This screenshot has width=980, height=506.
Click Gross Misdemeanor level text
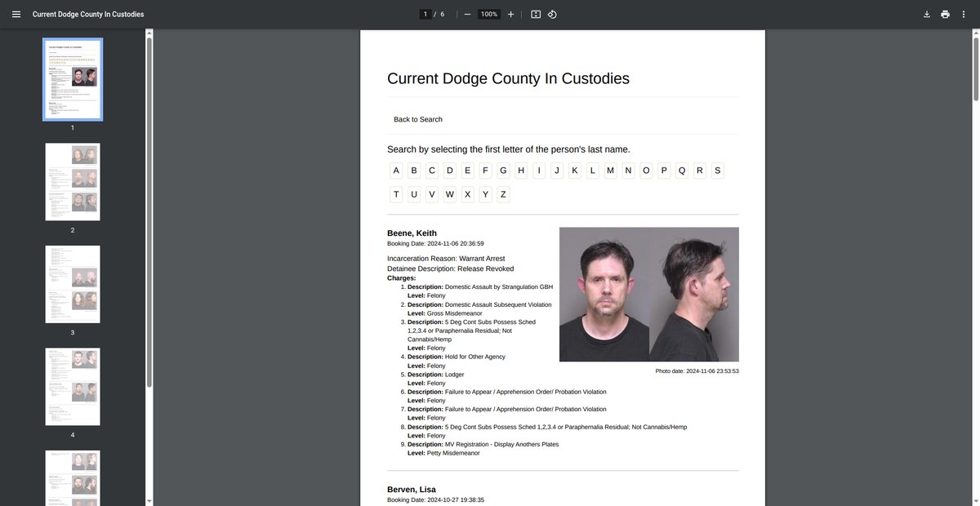445,313
